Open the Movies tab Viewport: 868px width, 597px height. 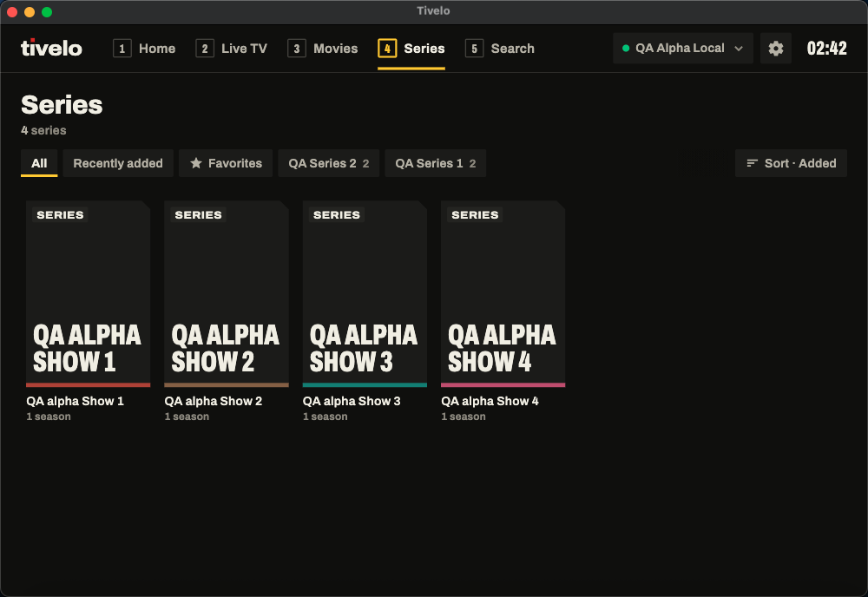click(323, 49)
